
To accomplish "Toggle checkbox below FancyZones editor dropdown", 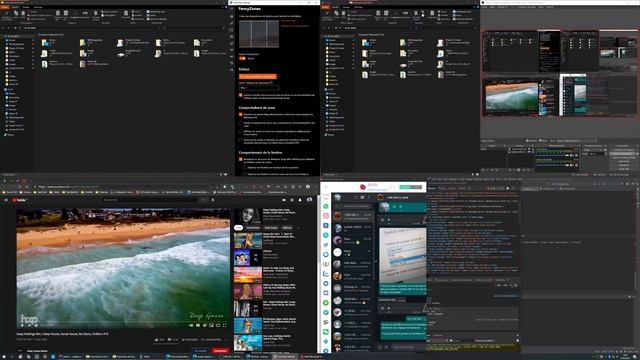I will coord(240,95).
